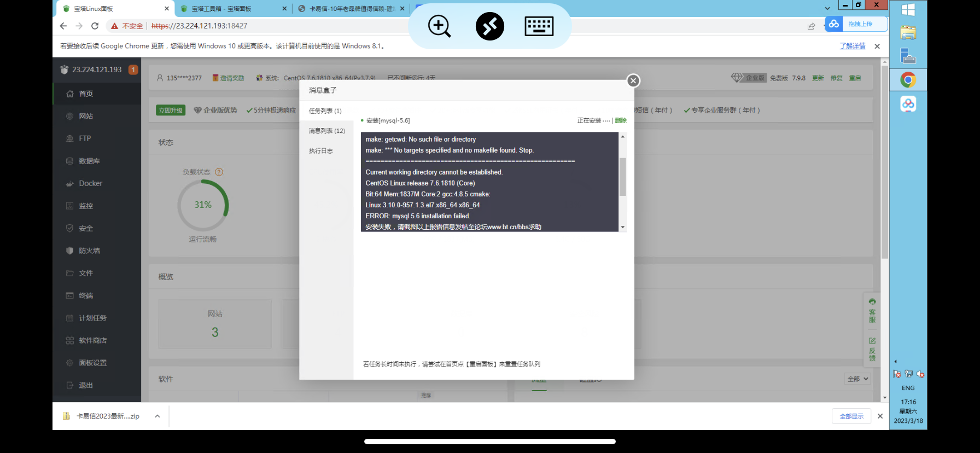Click the volume icon in system tray
Image resolution: width=980 pixels, height=453 pixels.
920,374
